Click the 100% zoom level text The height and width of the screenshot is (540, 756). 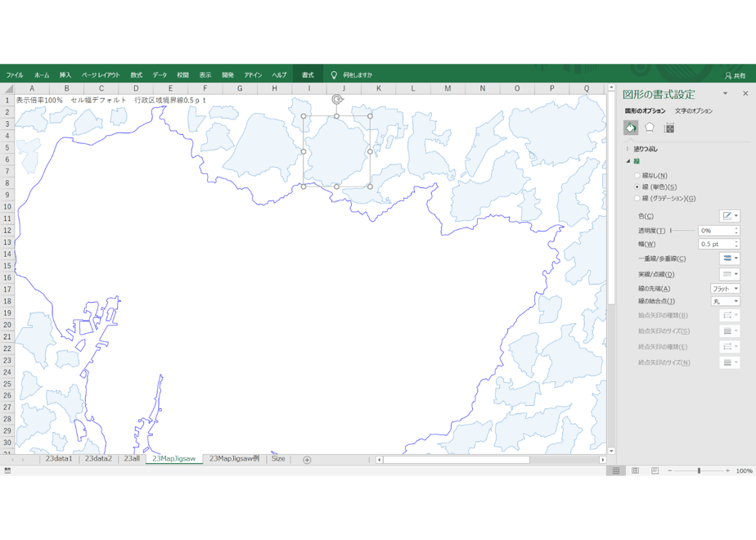coord(744,470)
